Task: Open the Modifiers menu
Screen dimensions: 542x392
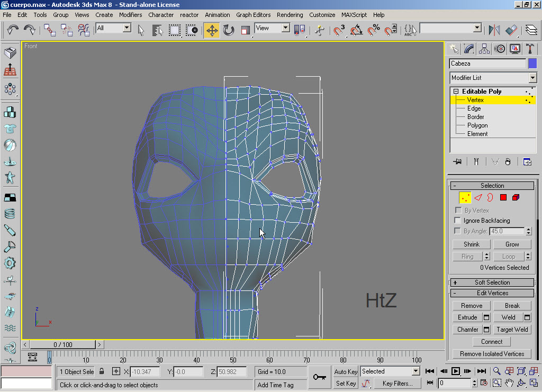Action: coord(130,15)
